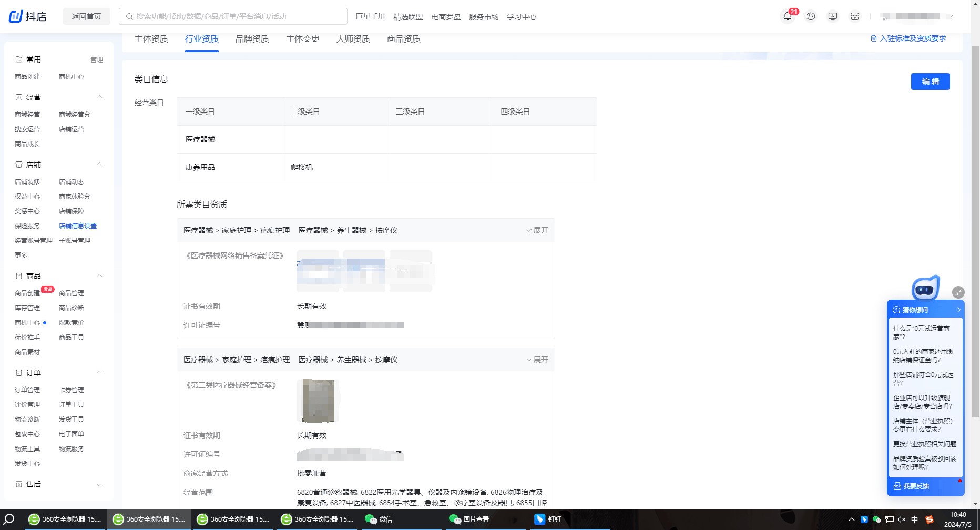Viewport: 980px width, 530px height.
Task: Open the 主体变更 tab
Action: [x=303, y=39]
